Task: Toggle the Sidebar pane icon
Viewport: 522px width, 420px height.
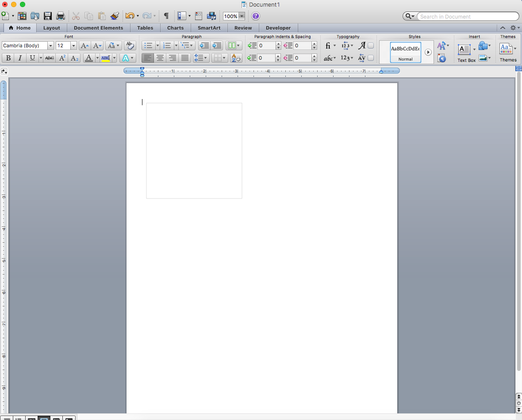Action: (x=181, y=15)
